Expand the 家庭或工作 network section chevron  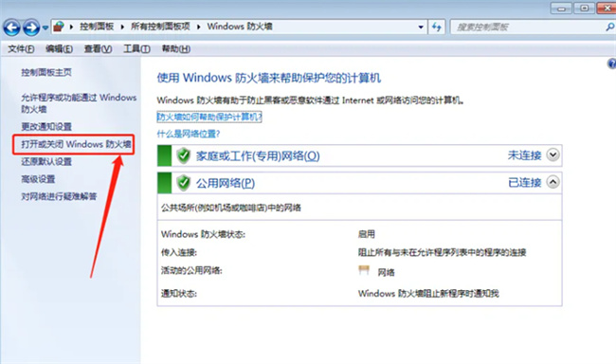553,155
